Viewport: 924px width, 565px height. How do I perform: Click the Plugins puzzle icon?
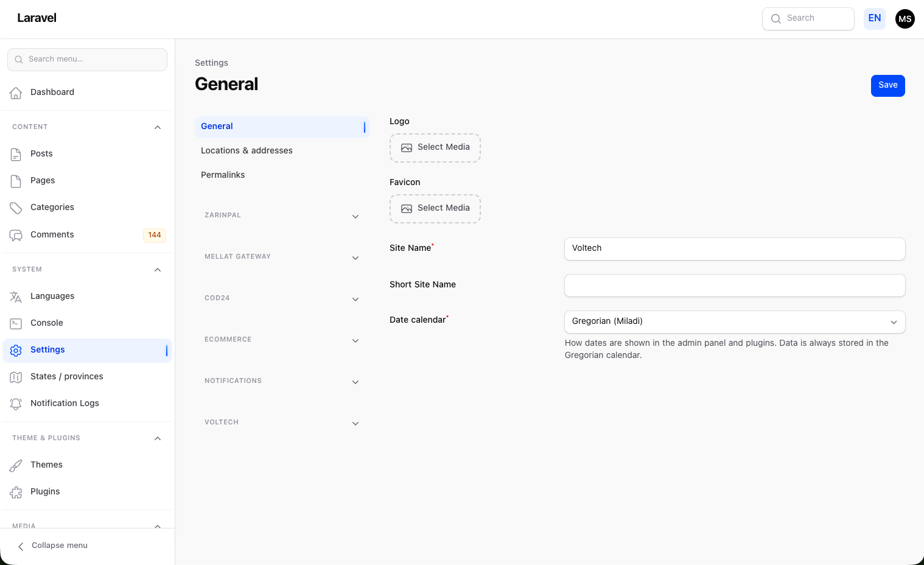tap(16, 492)
